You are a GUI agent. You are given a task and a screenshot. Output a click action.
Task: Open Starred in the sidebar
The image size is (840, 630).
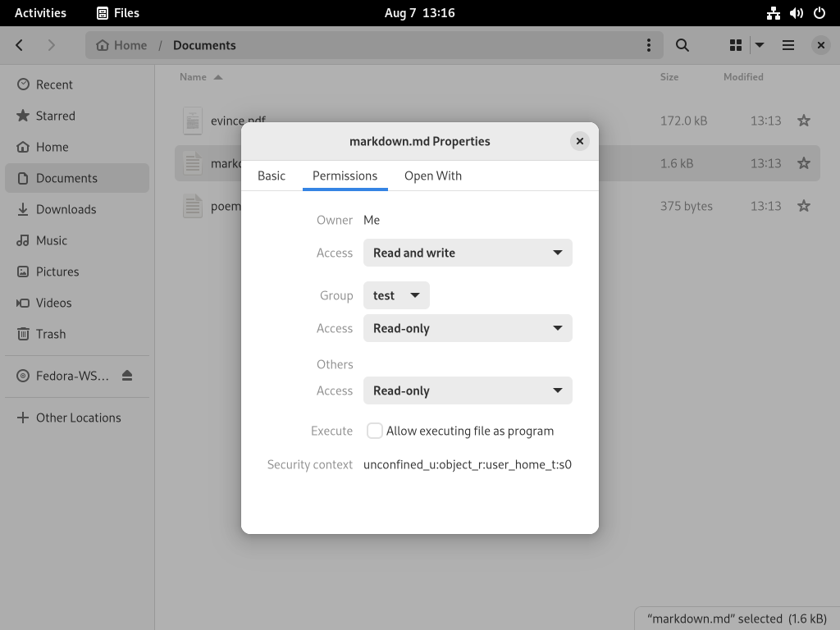point(77,116)
